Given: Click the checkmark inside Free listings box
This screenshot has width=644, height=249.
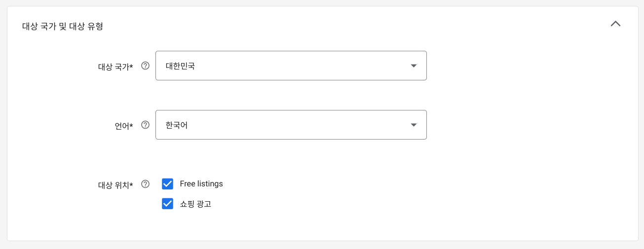Looking at the screenshot, I should 168,184.
